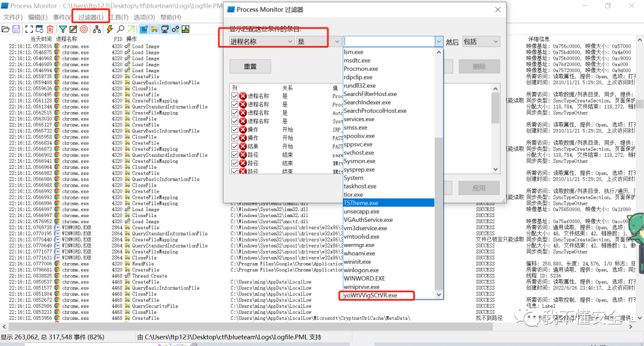Collapse the value combo box arrow
The height and width of the screenshot is (346, 644).
click(439, 42)
